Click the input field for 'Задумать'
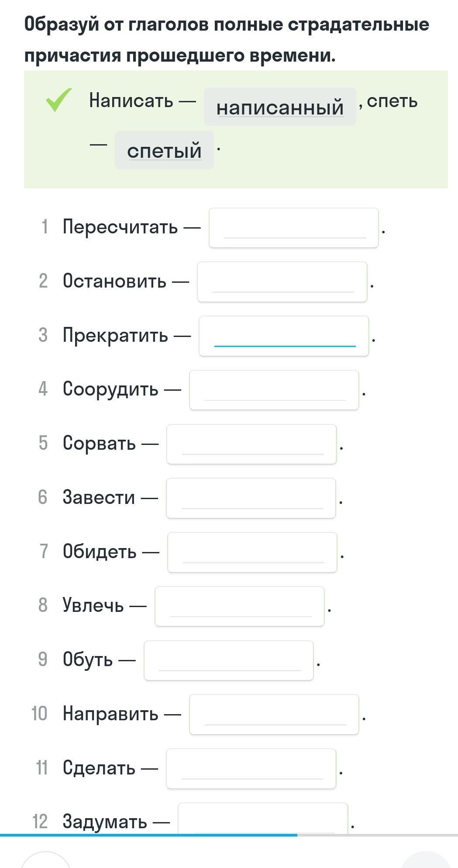The width and height of the screenshot is (458, 868). click(x=263, y=819)
